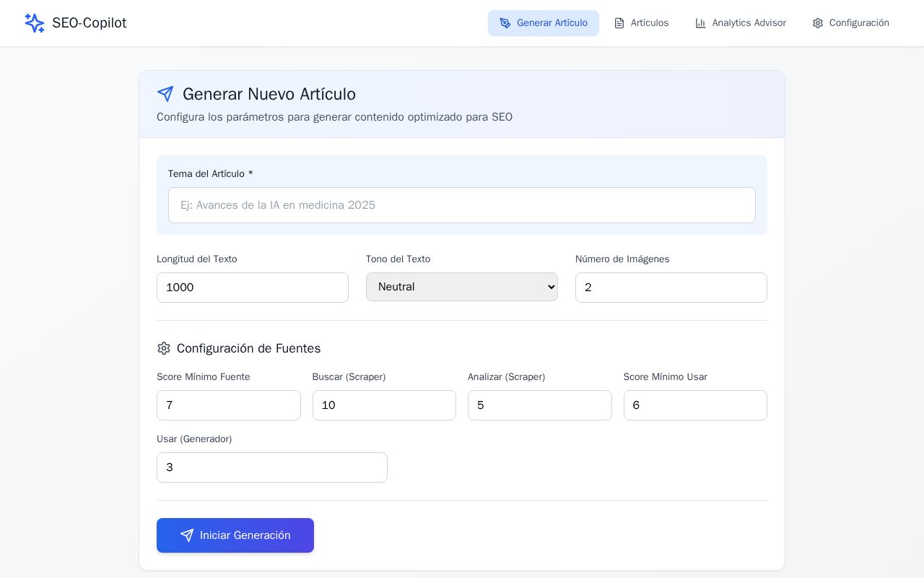Click the Analizar (Scraper) field
Viewport: 924px width, 578px height.
(x=540, y=405)
